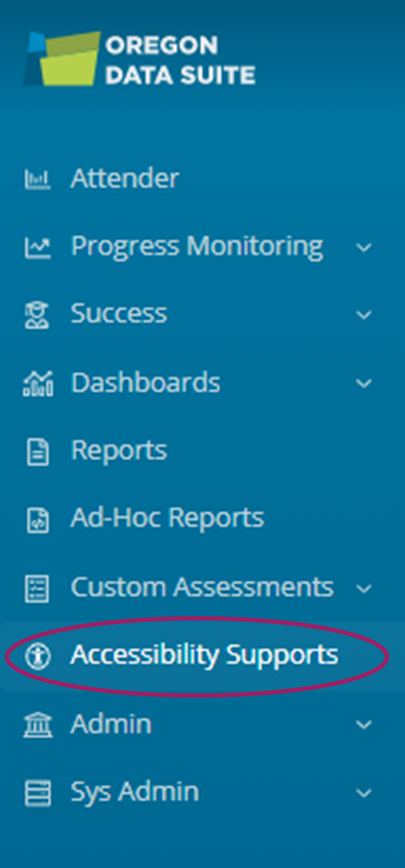Click the Sys Admin server icon

[38, 791]
